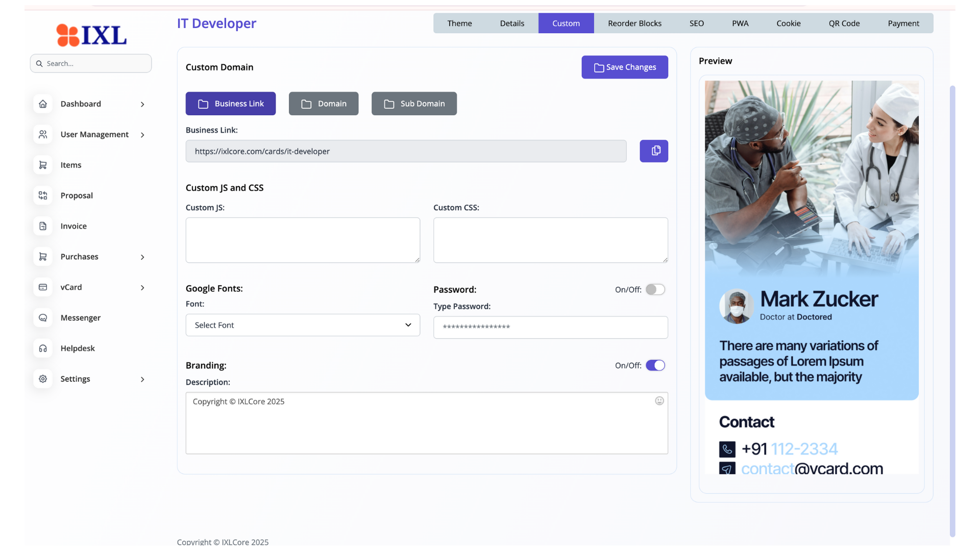Image resolution: width=980 pixels, height=551 pixels.
Task: Click the Purchases cart icon
Action: 43,257
